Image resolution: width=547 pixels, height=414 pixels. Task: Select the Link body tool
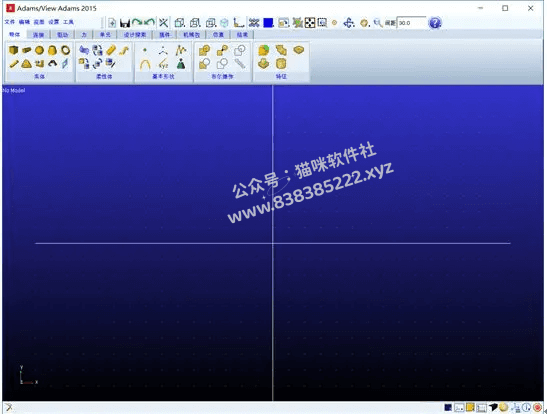tap(14, 64)
